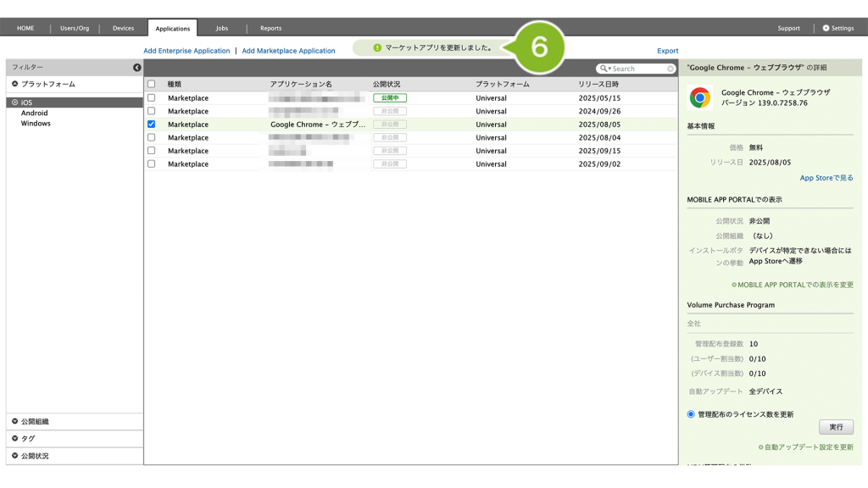
Task: Click 非公開 badge in Google Chrome row
Action: (389, 125)
